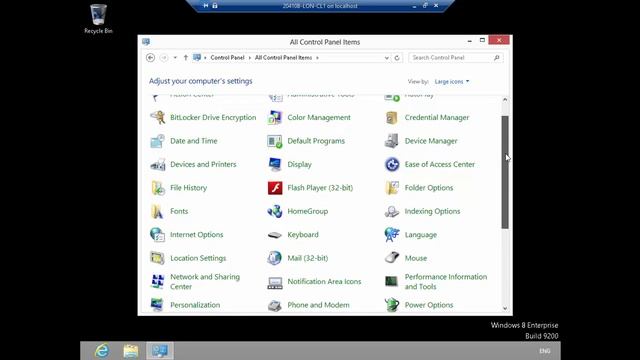Go back with the Back arrow button

pyautogui.click(x=150, y=58)
